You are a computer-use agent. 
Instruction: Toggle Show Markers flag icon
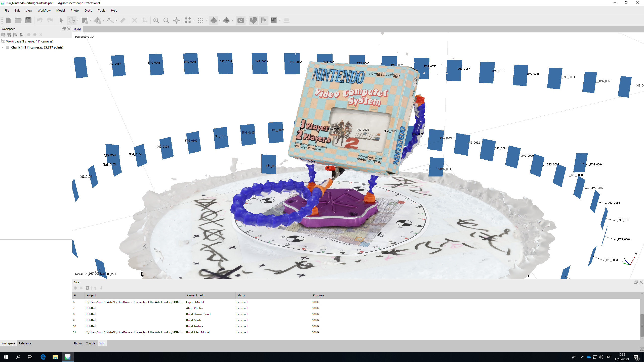tap(263, 20)
